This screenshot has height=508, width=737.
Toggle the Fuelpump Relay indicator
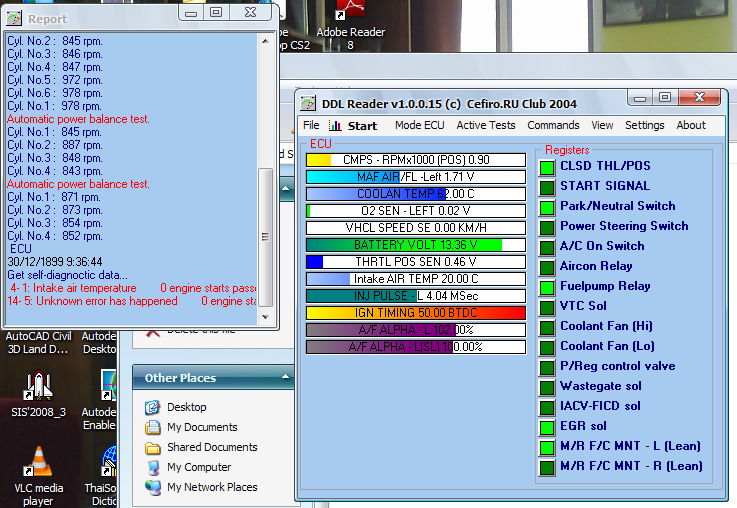click(x=547, y=287)
